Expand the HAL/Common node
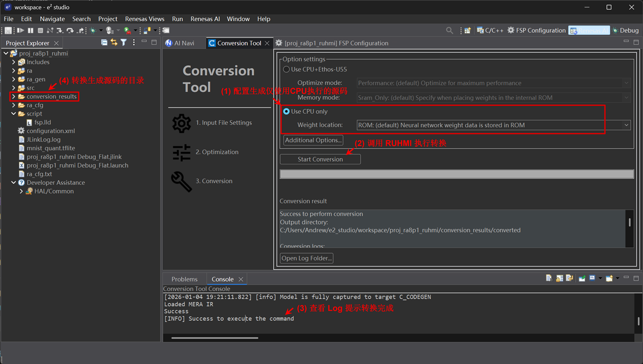643x364 pixels. tap(21, 191)
